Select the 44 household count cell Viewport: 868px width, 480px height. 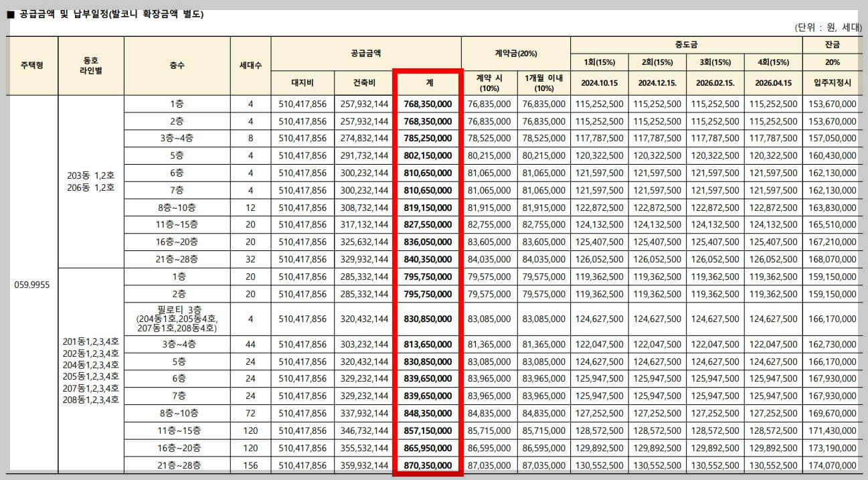[x=250, y=344]
